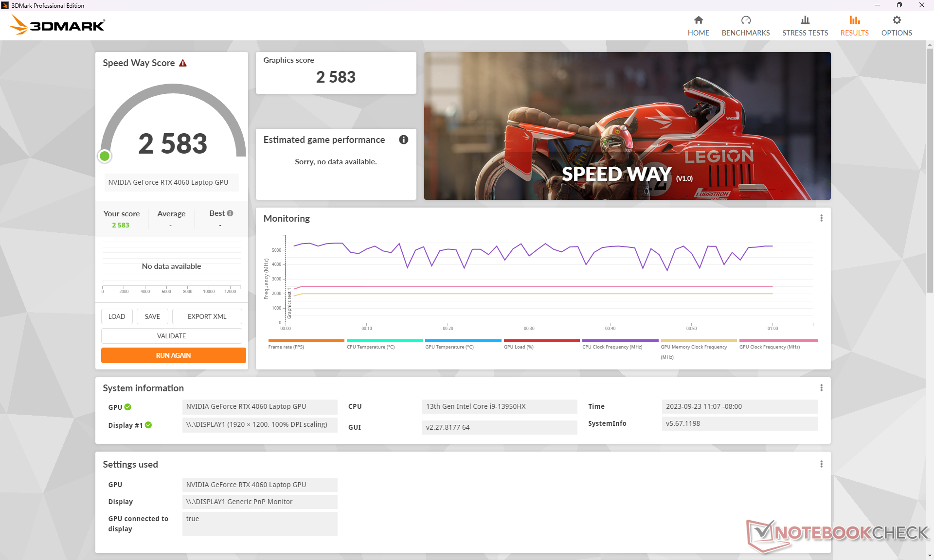
Task: Toggle the Frame rate (FPS) legend
Action: 286,347
